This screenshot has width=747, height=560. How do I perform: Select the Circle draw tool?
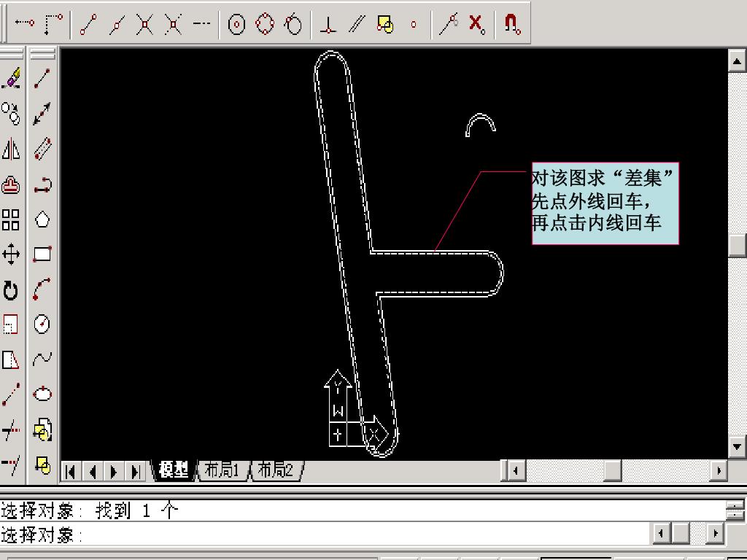(42, 324)
